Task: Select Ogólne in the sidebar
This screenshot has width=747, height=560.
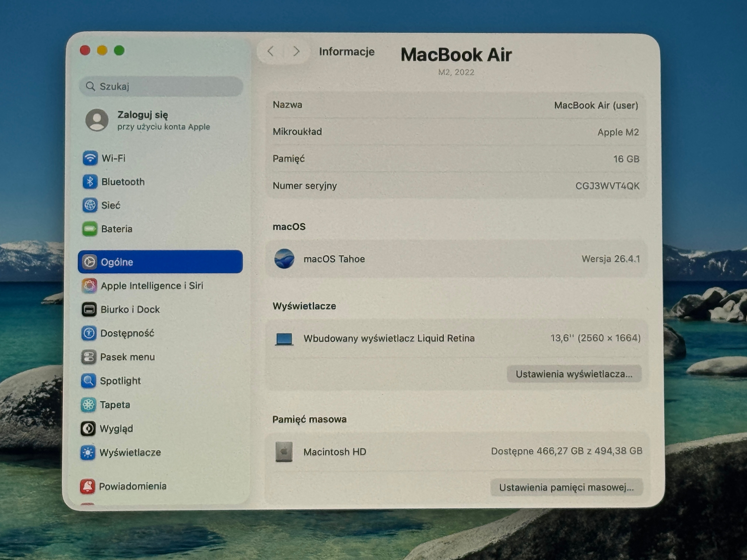Action: coord(160,262)
